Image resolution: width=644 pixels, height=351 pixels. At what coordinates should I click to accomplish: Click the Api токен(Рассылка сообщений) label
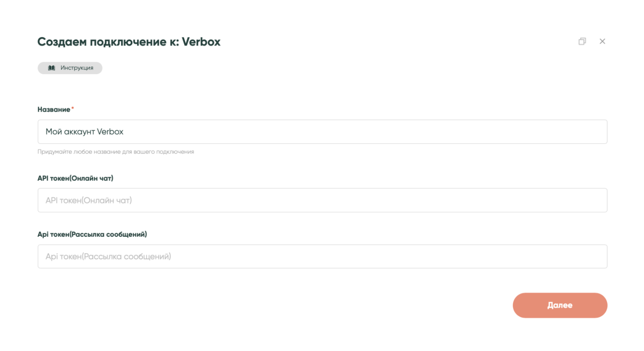tap(92, 234)
